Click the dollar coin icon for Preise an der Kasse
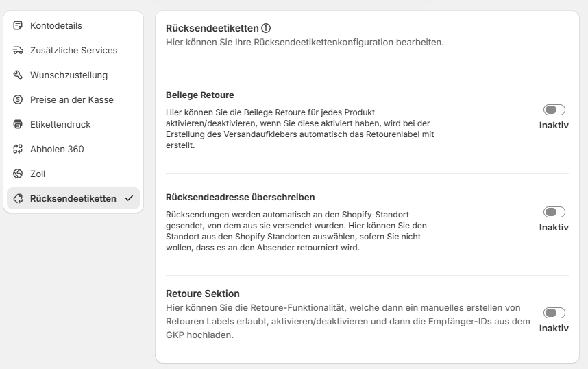588x369 pixels. (18, 99)
